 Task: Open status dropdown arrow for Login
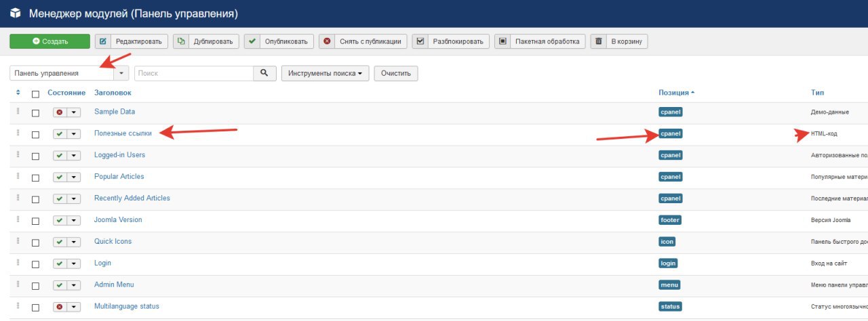pyautogui.click(x=73, y=264)
